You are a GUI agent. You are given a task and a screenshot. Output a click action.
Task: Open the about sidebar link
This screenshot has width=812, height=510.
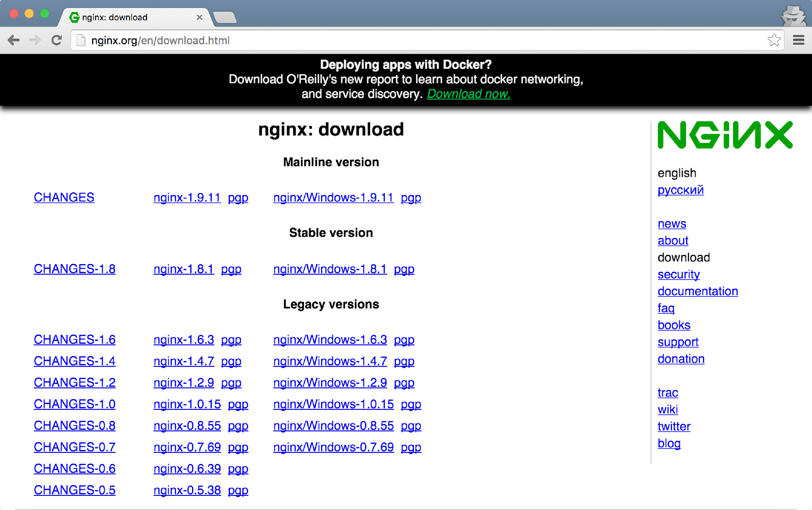[673, 241]
